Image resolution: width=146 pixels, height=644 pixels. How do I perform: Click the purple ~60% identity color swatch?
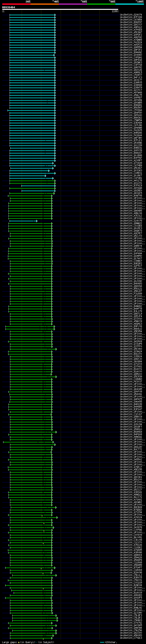[73, 4]
